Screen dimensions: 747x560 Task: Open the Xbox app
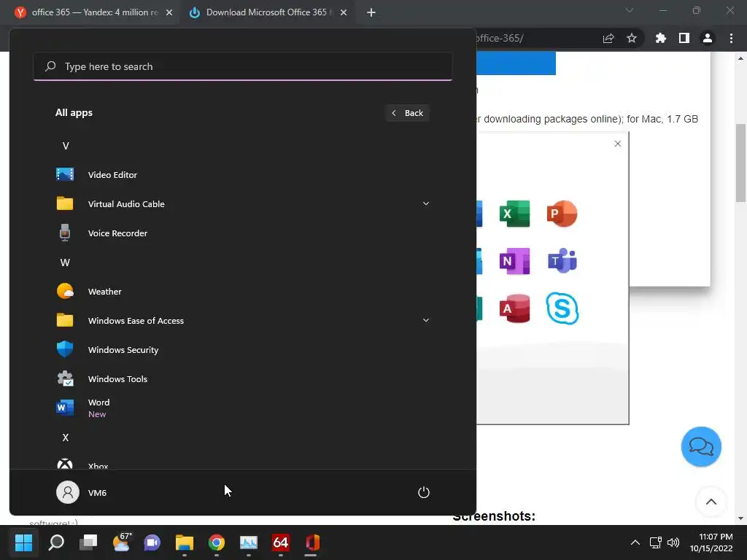click(242, 464)
